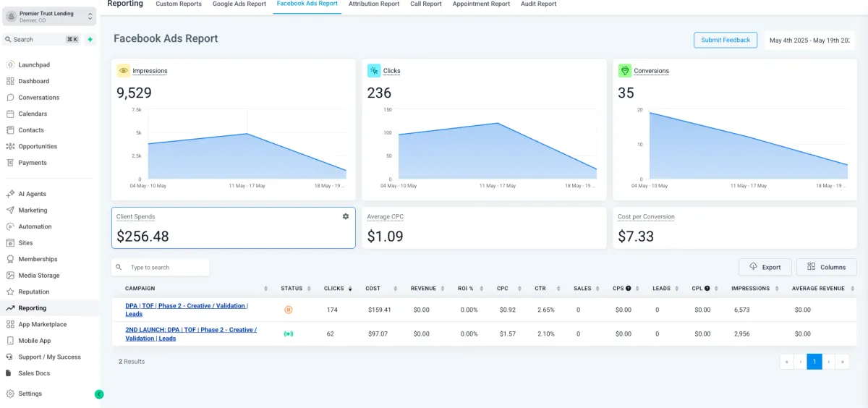Open the Sales Docs file icon

tap(9, 373)
